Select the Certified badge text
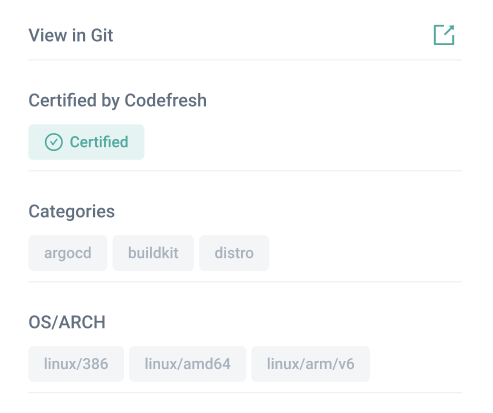The width and height of the screenshot is (493, 413). [x=99, y=142]
